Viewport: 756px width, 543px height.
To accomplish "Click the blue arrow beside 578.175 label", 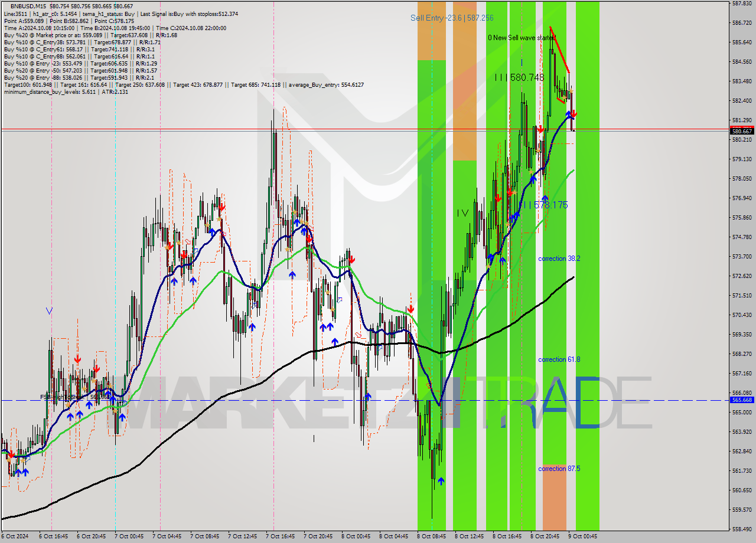I will [545, 198].
